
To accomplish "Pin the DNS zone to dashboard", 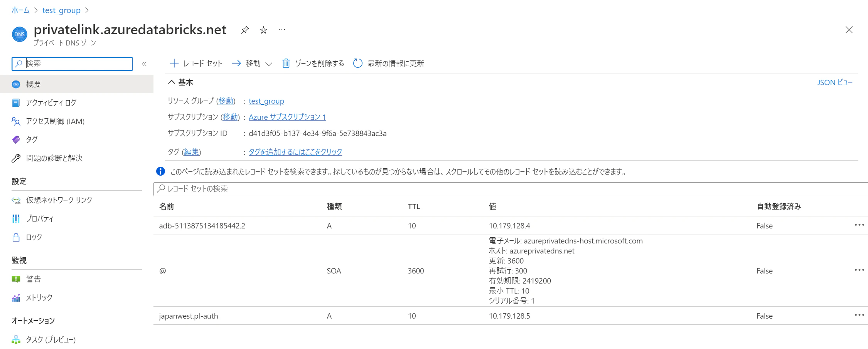I will 245,30.
